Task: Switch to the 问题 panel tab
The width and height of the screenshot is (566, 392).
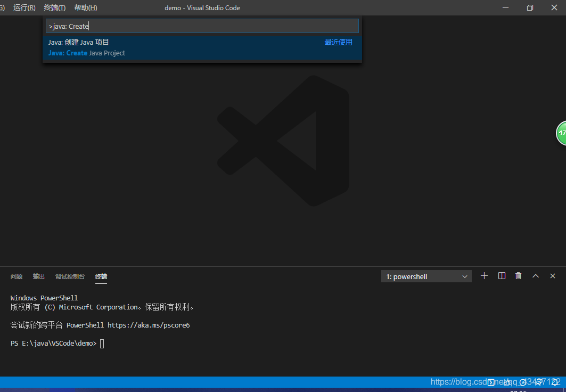Action: click(x=17, y=276)
